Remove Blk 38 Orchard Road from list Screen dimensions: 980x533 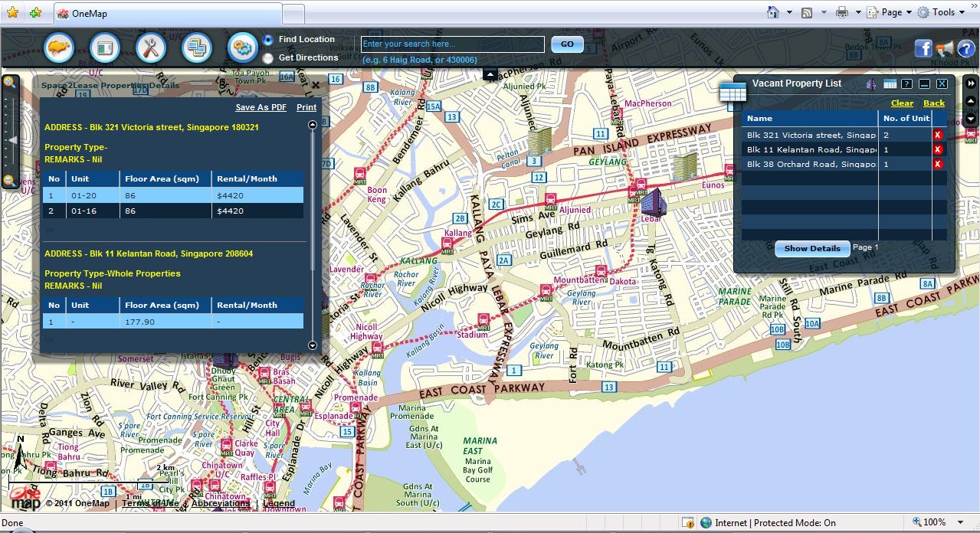pyautogui.click(x=938, y=164)
